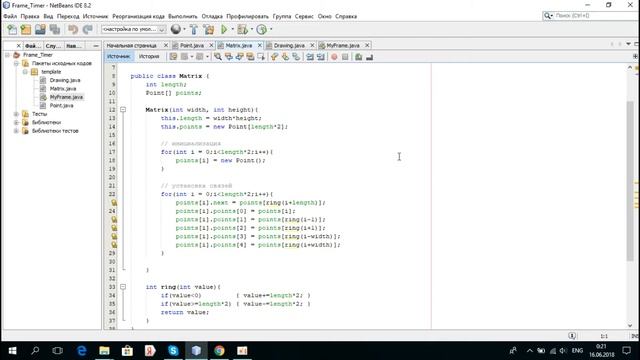Switch to the MyFrame.java tab

[x=343, y=45]
